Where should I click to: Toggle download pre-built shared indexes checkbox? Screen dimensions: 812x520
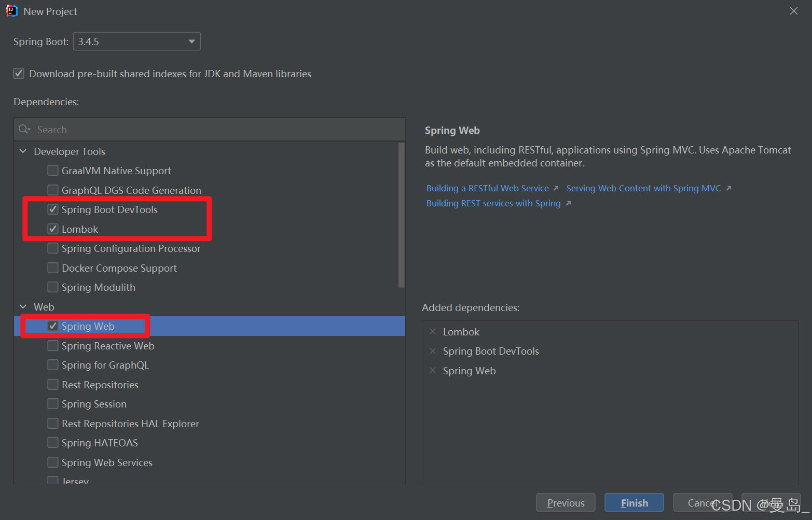pyautogui.click(x=19, y=74)
